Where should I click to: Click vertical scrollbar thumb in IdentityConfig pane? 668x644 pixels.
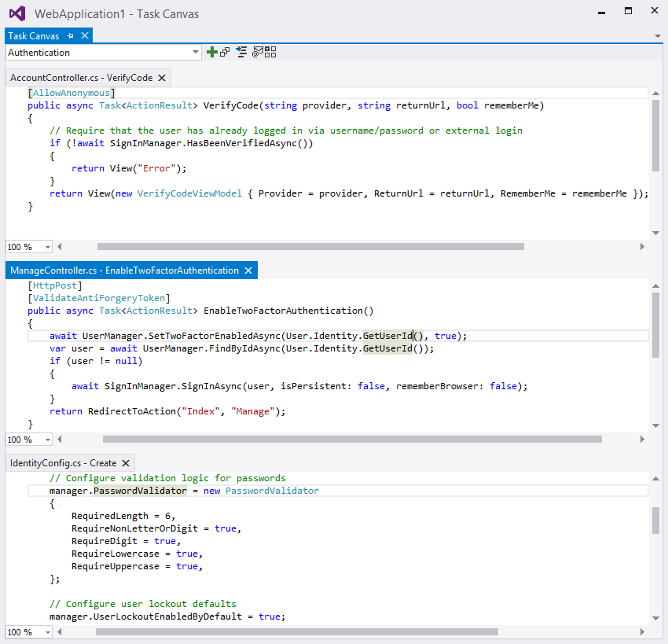[655, 520]
